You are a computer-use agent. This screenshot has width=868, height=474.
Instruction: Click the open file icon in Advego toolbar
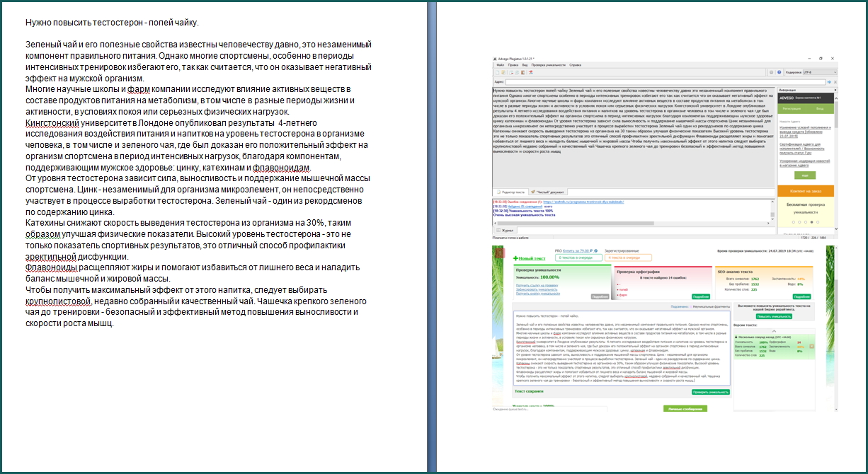point(503,72)
